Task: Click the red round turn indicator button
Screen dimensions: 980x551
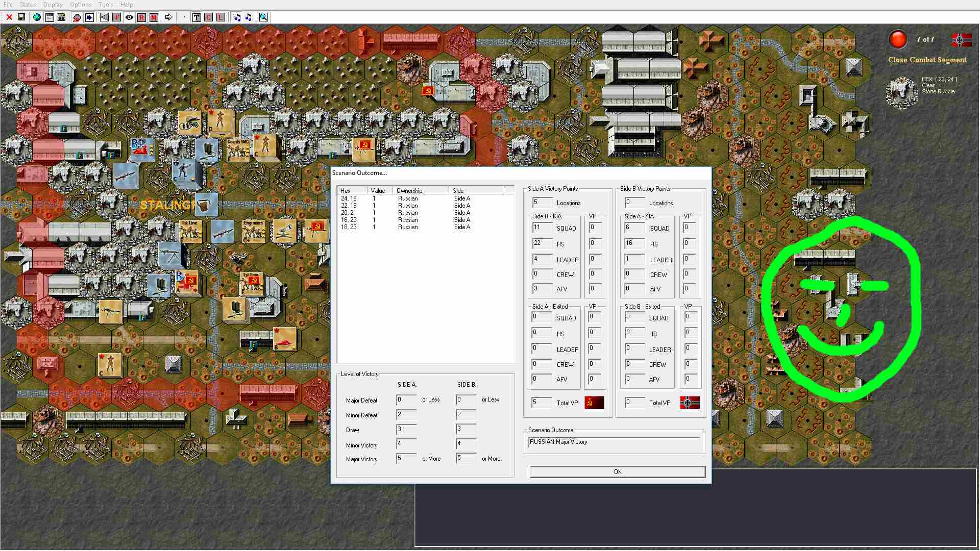Action: click(898, 39)
